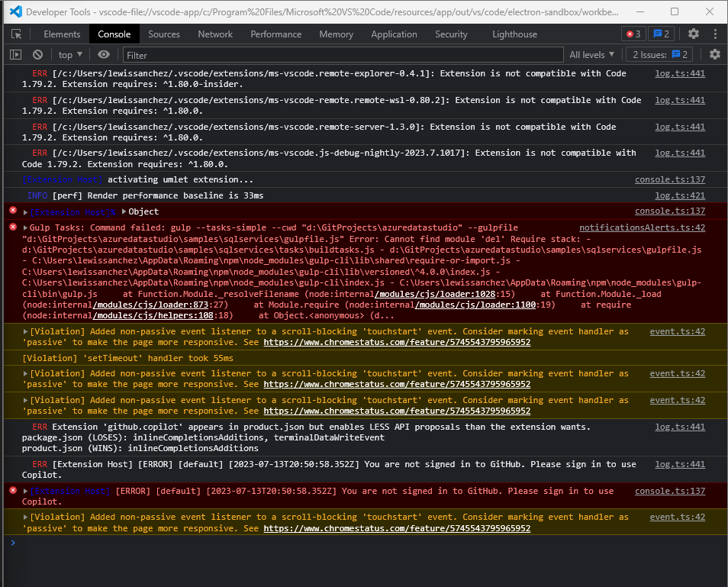
Task: Click the clear console icon
Action: click(37, 54)
